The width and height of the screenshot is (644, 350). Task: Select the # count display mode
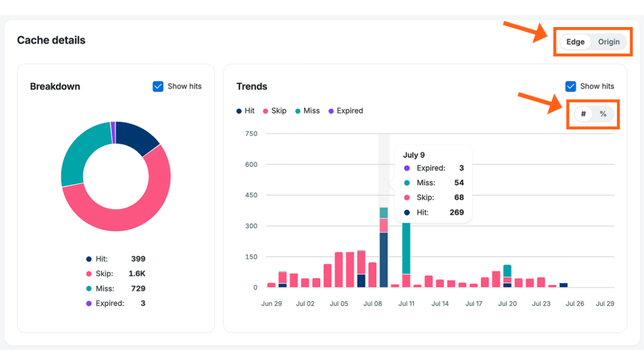coord(583,114)
